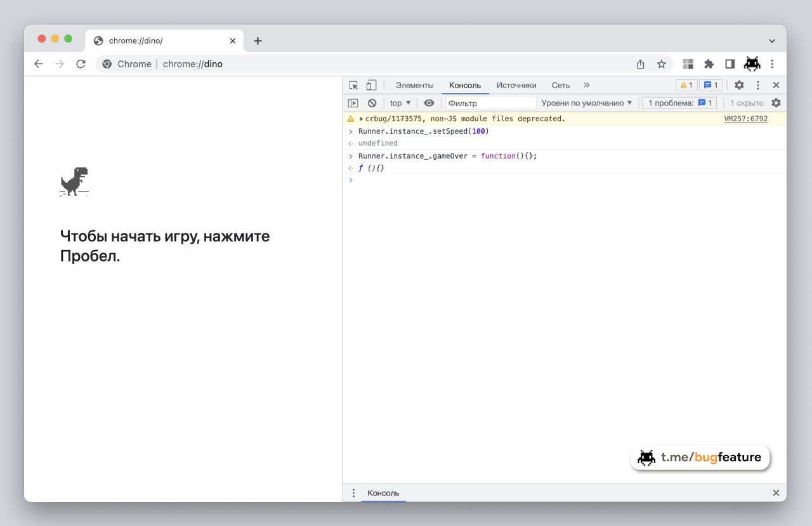Activate the inspect element picker tool
Viewport: 812px width, 526px height.
coord(354,85)
